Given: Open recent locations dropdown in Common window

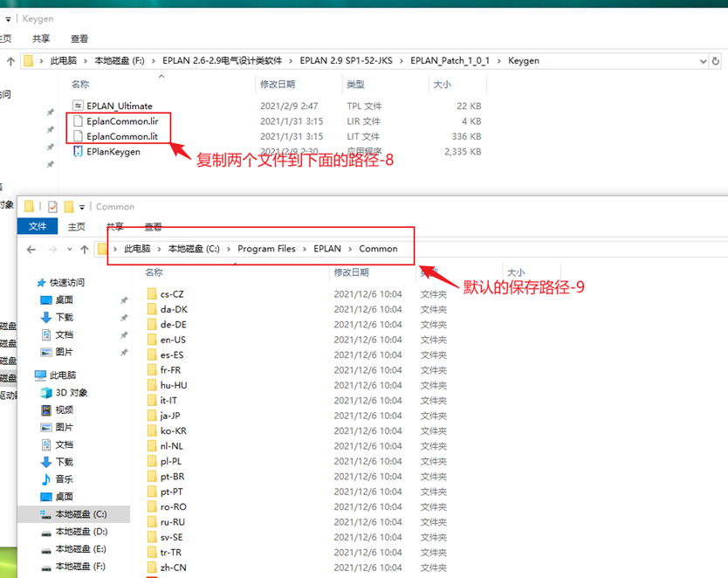Looking at the screenshot, I should coord(70,250).
